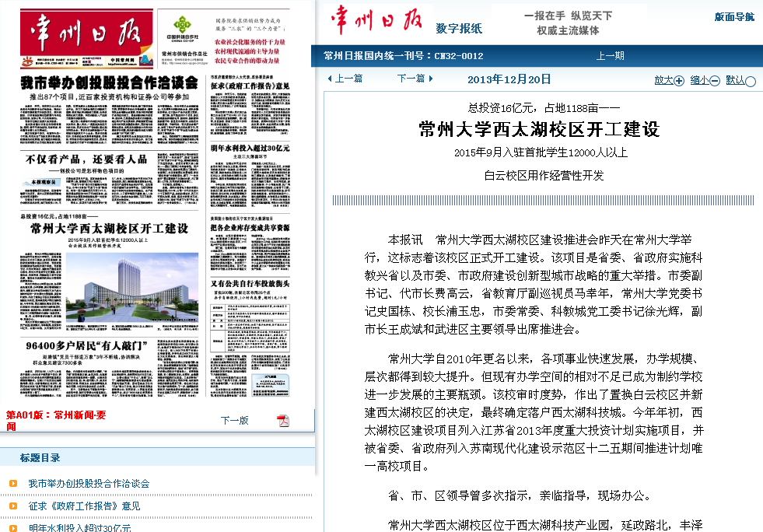Click headline 我市举办创投股投合作洽谈会 on page thumbnail

110,82
